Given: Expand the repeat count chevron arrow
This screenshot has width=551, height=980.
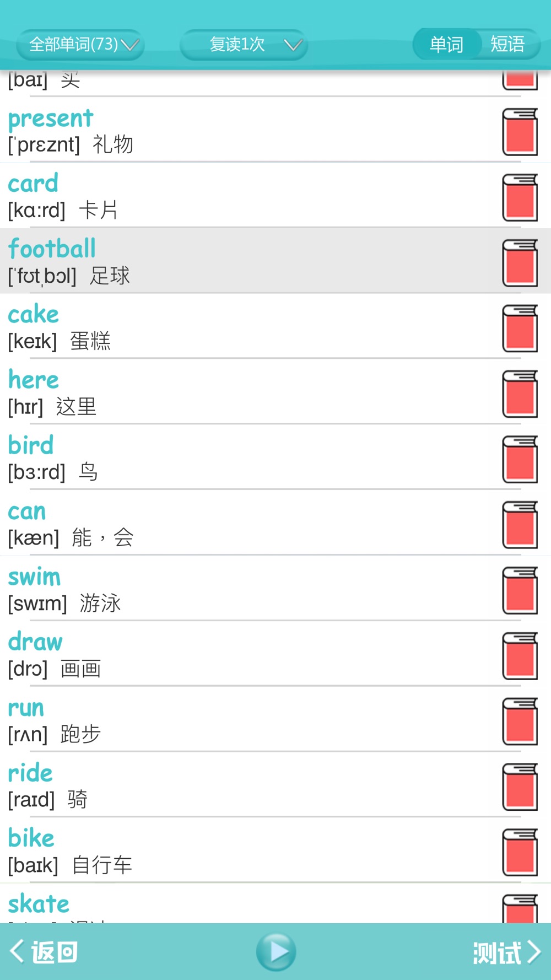Looking at the screenshot, I should coord(293,45).
